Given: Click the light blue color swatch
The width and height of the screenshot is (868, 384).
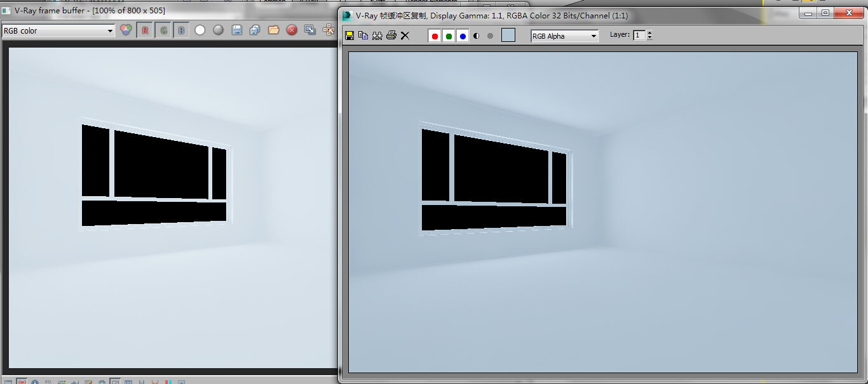Looking at the screenshot, I should [508, 36].
